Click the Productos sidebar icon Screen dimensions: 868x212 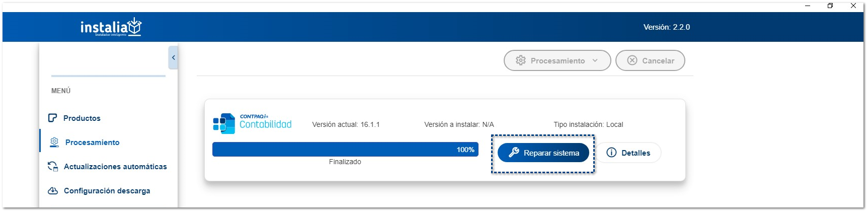click(52, 118)
